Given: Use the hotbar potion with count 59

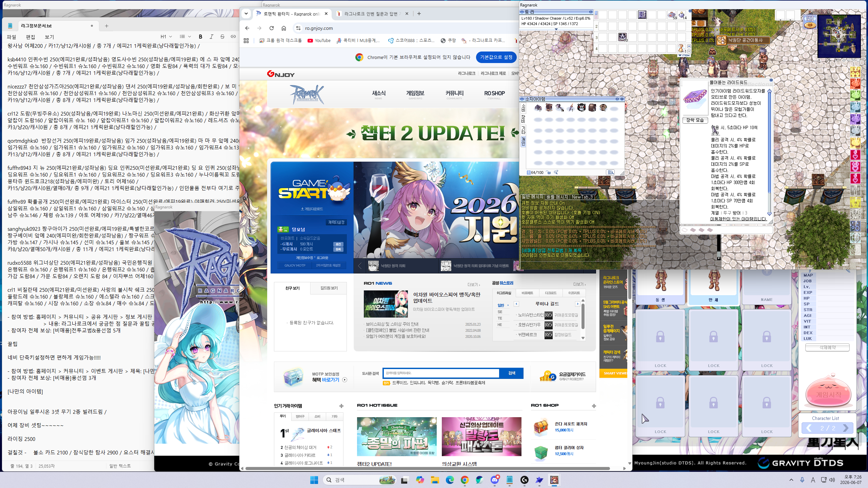Looking at the screenshot, I should click(x=672, y=15).
